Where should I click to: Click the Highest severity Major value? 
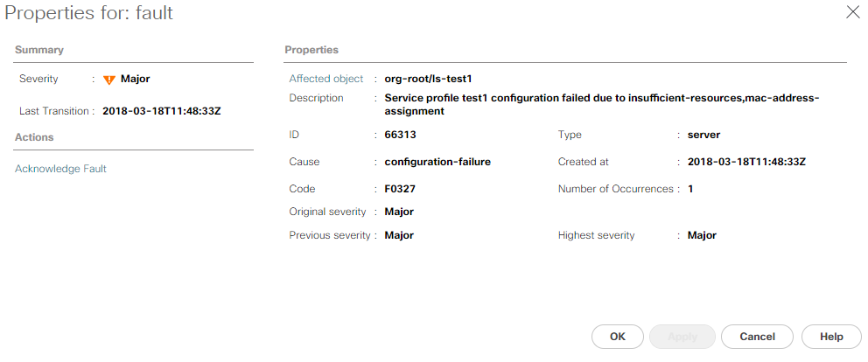(x=702, y=235)
